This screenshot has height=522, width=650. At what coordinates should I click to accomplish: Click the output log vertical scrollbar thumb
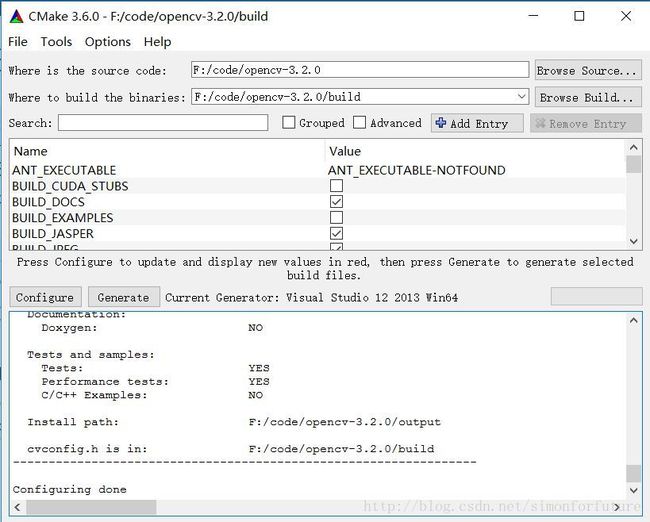633,474
